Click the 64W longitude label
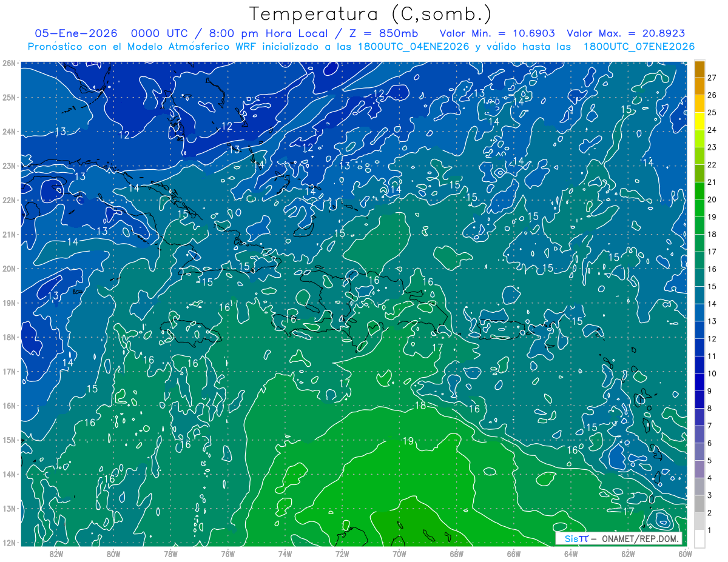 pyautogui.click(x=571, y=553)
